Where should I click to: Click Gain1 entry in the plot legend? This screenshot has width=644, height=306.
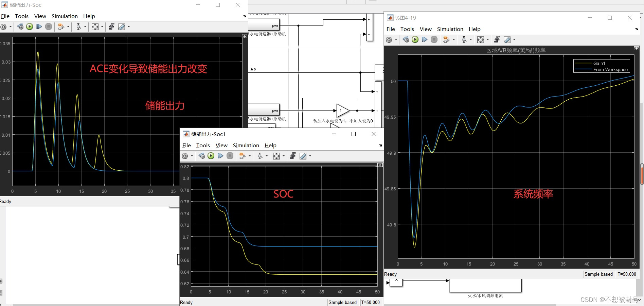coord(599,63)
